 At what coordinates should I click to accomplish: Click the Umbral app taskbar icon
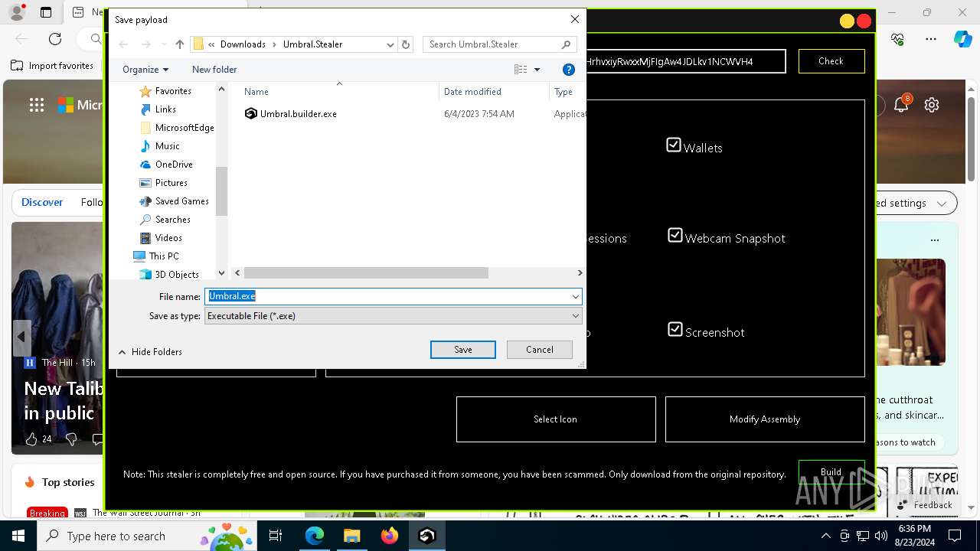427,536
